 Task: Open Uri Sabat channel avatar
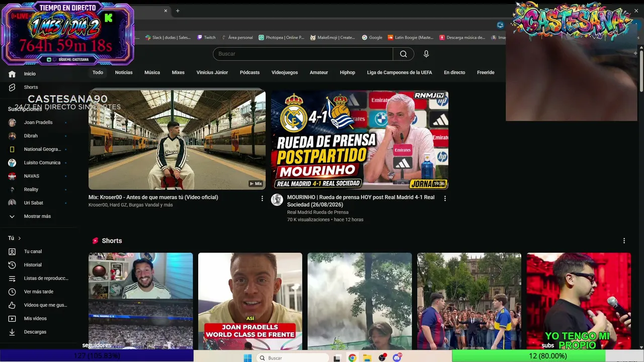coord(12,203)
